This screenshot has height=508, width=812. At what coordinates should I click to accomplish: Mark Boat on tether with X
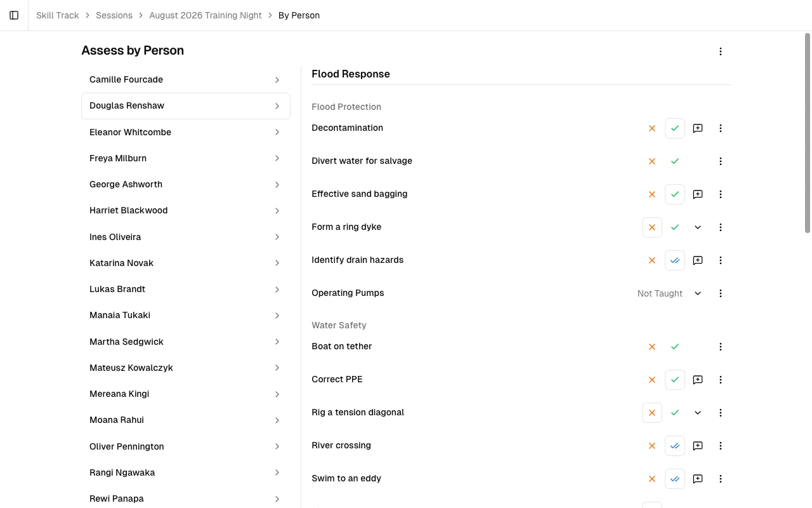coord(652,347)
